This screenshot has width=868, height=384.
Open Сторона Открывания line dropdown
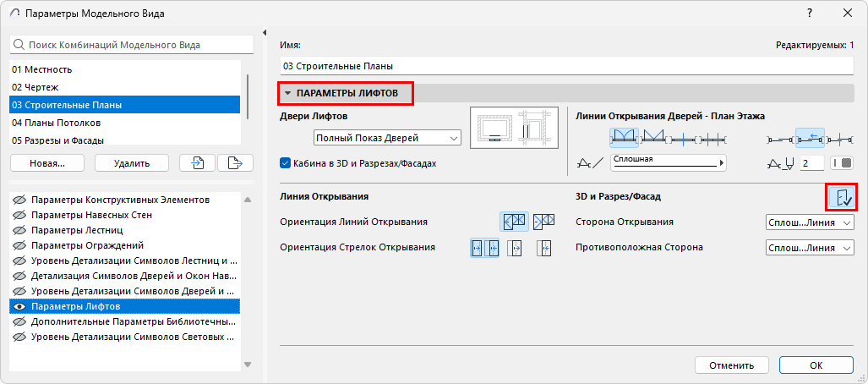810,222
